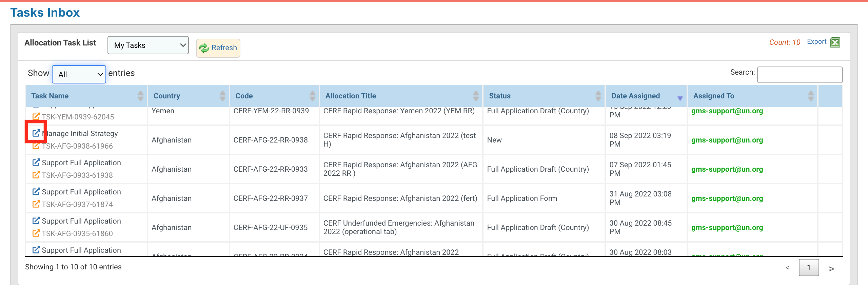Sort by Allocation Title column arrows
This screenshot has width=868, height=285.
pos(476,96)
